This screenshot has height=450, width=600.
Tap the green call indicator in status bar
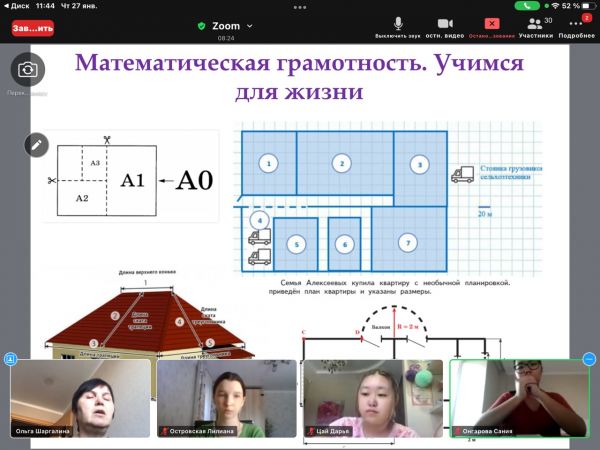pyautogui.click(x=527, y=5)
